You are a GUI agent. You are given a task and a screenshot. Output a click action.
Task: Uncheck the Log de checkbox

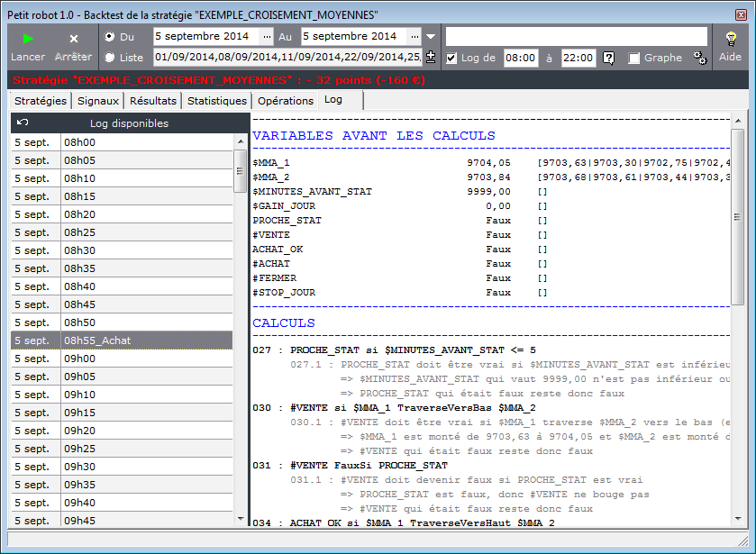[451, 58]
